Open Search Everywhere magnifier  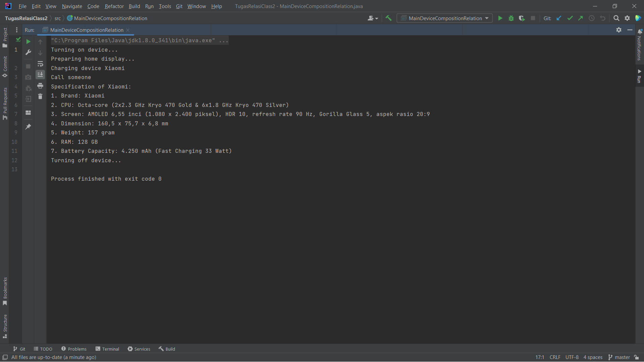616,18
